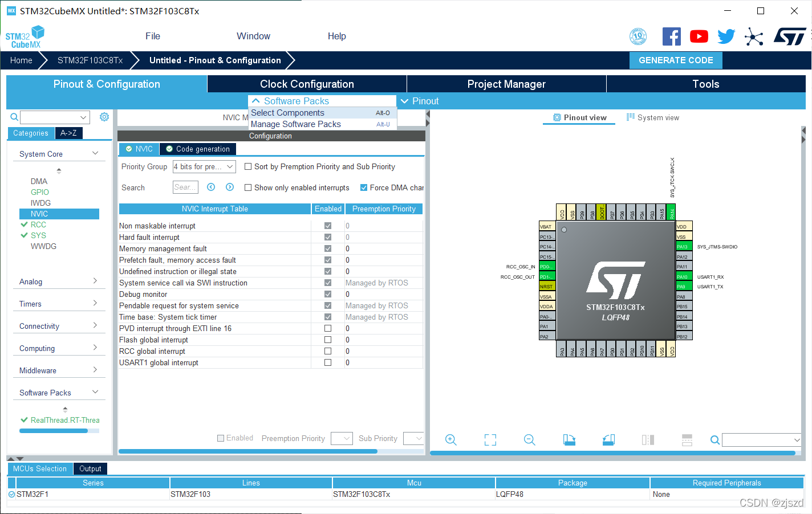Image resolution: width=812 pixels, height=514 pixels.
Task: Go to previous search result in NVIC
Action: [211, 187]
